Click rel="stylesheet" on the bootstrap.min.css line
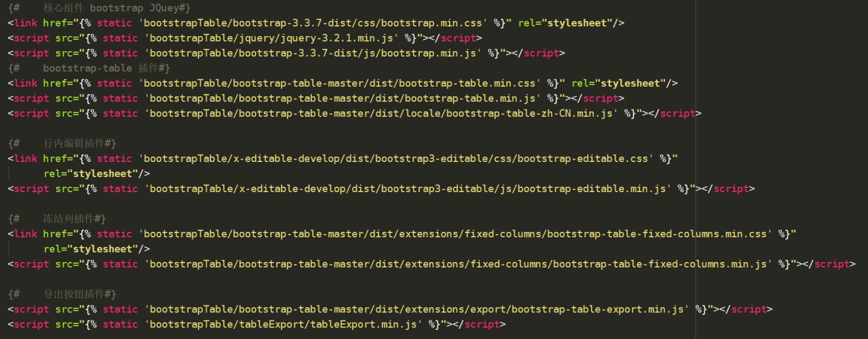Image resolution: width=868 pixels, height=339 pixels. pyautogui.click(x=565, y=23)
